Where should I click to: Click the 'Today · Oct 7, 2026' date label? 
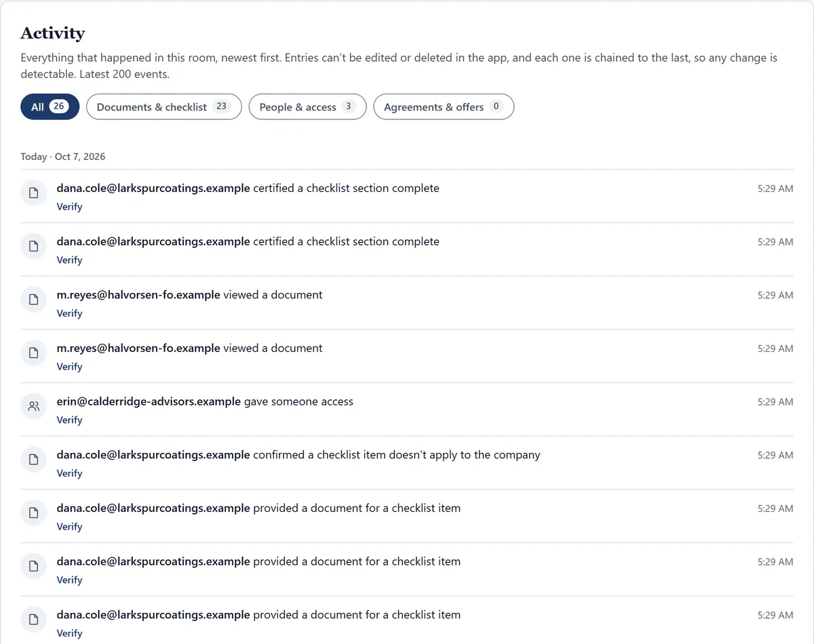coord(63,157)
